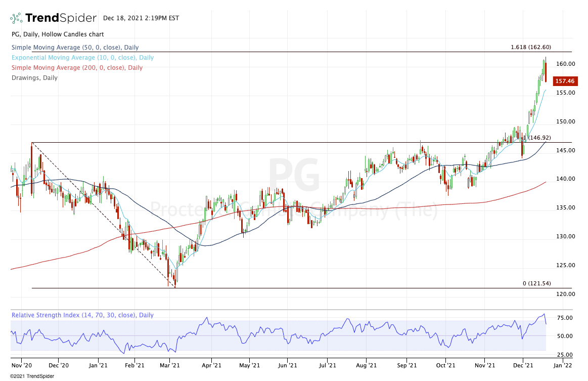Click the 160.00 price axis label

(565, 64)
